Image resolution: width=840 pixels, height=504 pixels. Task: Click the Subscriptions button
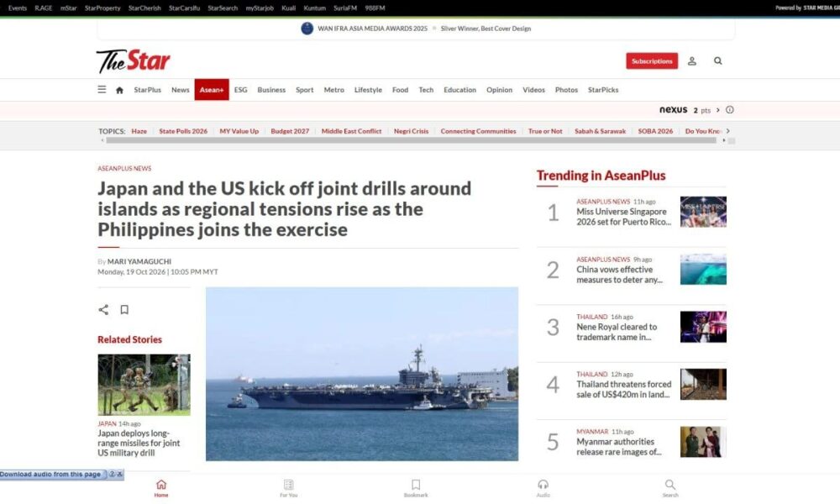652,61
